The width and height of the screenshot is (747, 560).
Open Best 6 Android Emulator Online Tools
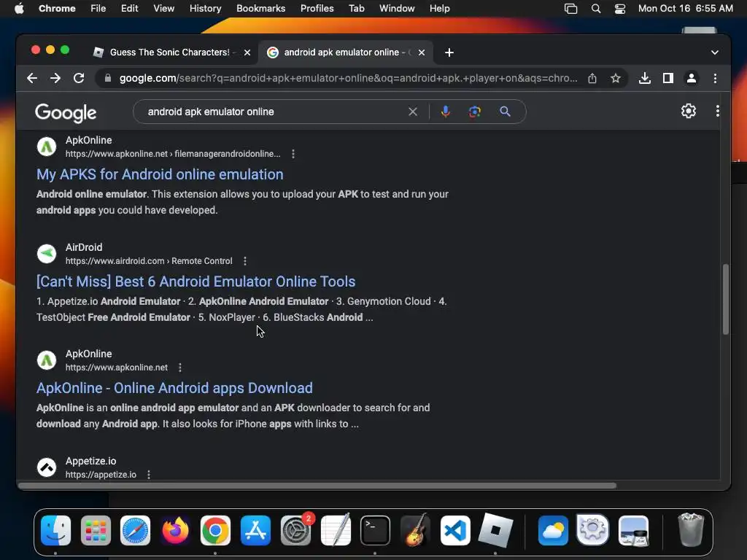196,281
